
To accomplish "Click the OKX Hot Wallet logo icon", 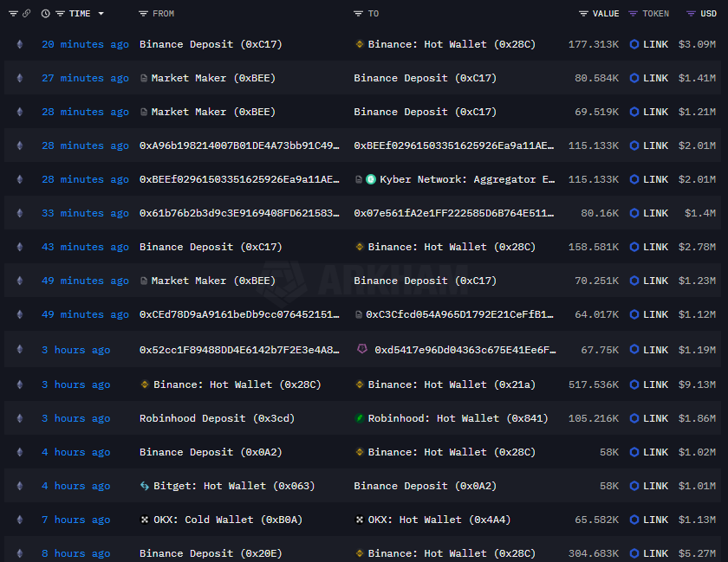I will click(360, 520).
